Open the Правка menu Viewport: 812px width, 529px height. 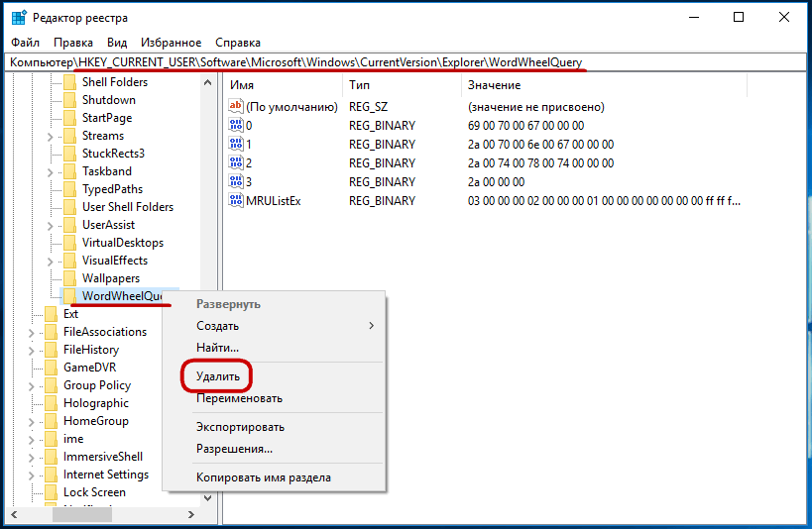[x=73, y=43]
